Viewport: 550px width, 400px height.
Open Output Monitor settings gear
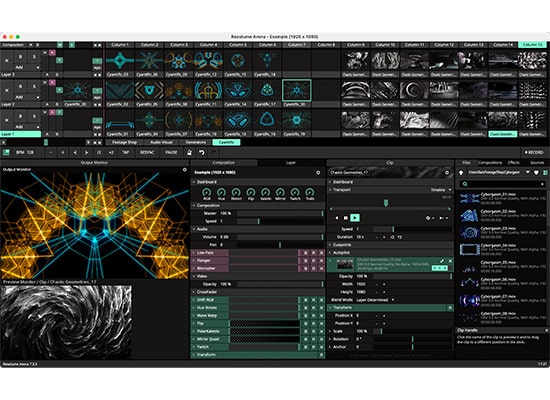pyautogui.click(x=185, y=170)
